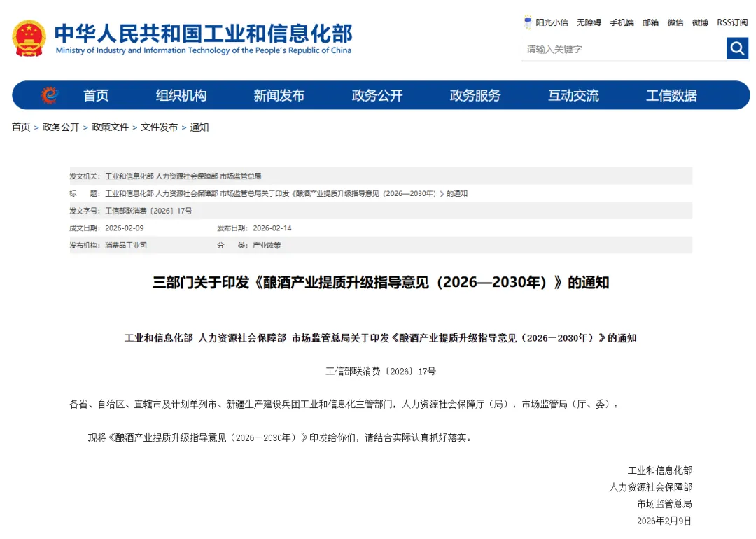
Task: Click the signature line 工业和信息化部
Action: coord(660,470)
